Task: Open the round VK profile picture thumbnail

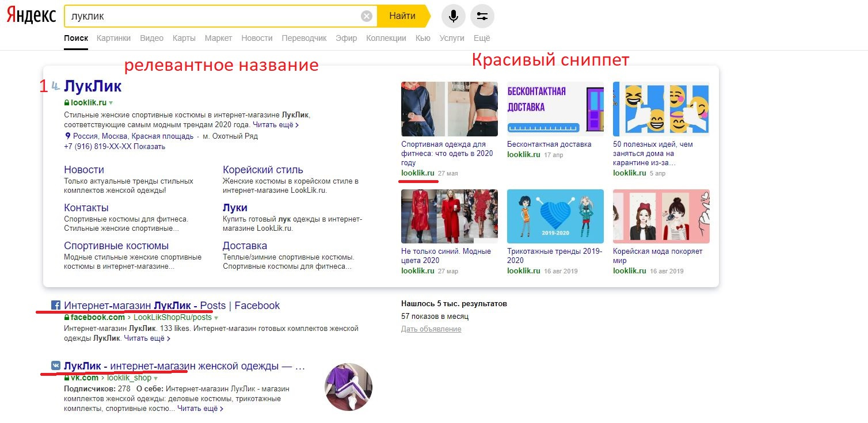Action: pyautogui.click(x=349, y=387)
